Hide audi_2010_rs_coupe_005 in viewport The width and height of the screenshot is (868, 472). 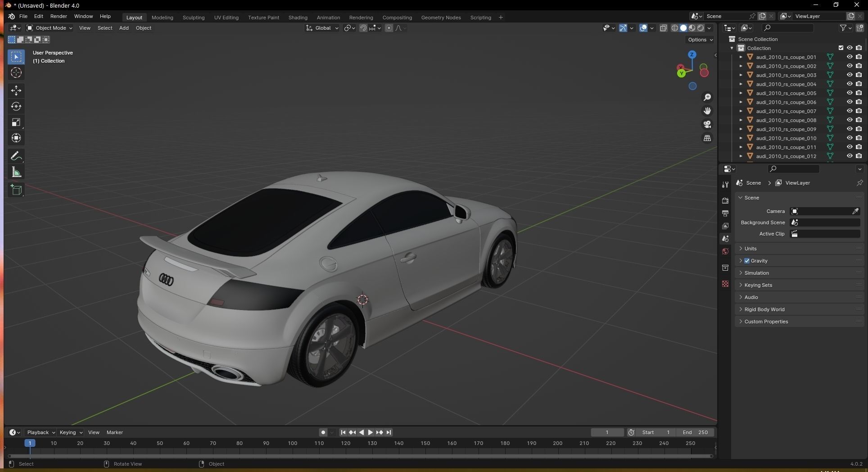[x=850, y=93]
